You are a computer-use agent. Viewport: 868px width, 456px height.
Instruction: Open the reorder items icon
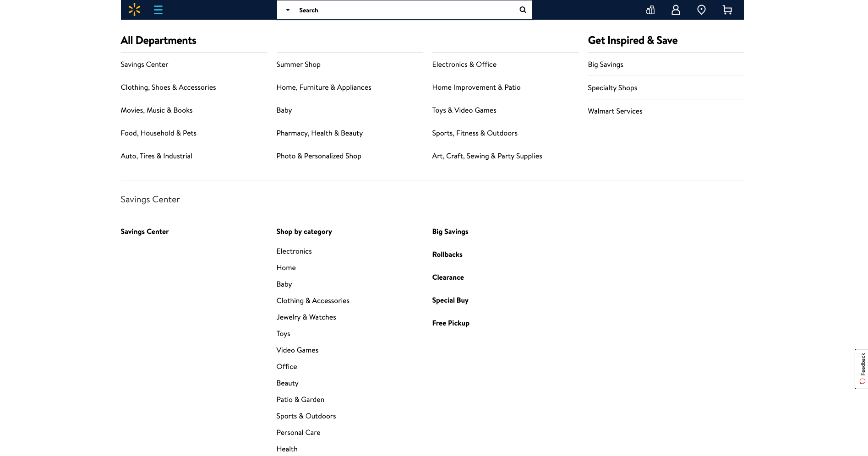tap(650, 10)
